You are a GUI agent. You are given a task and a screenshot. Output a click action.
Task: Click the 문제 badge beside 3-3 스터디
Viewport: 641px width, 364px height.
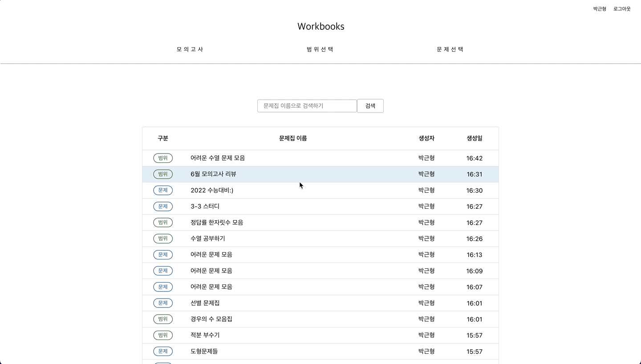tap(163, 206)
